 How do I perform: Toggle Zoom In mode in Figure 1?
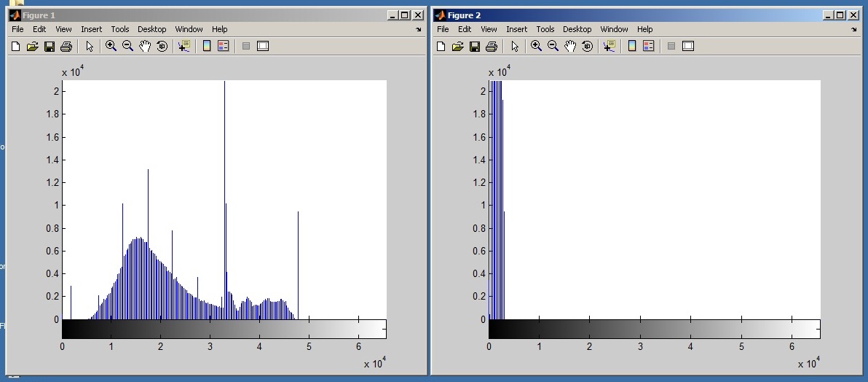(111, 46)
